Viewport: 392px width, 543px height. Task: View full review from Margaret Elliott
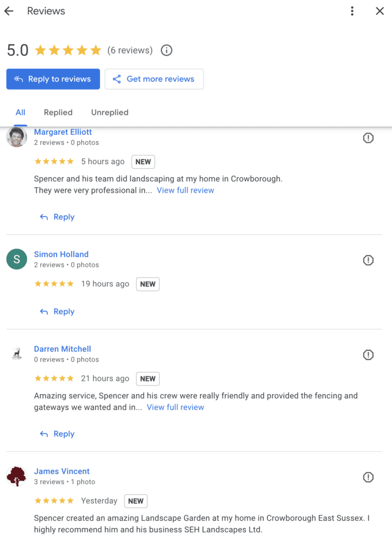[185, 190]
